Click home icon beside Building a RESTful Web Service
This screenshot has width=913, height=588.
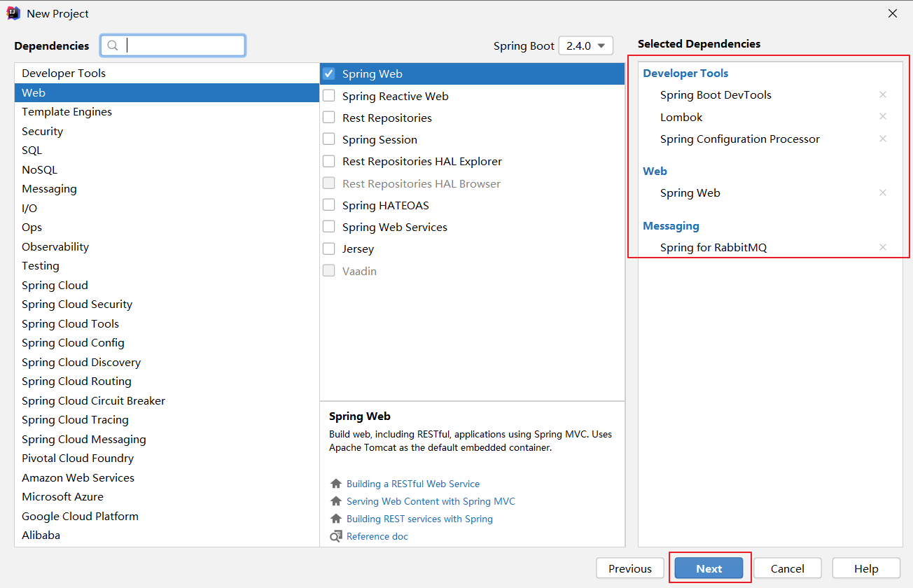click(x=336, y=484)
